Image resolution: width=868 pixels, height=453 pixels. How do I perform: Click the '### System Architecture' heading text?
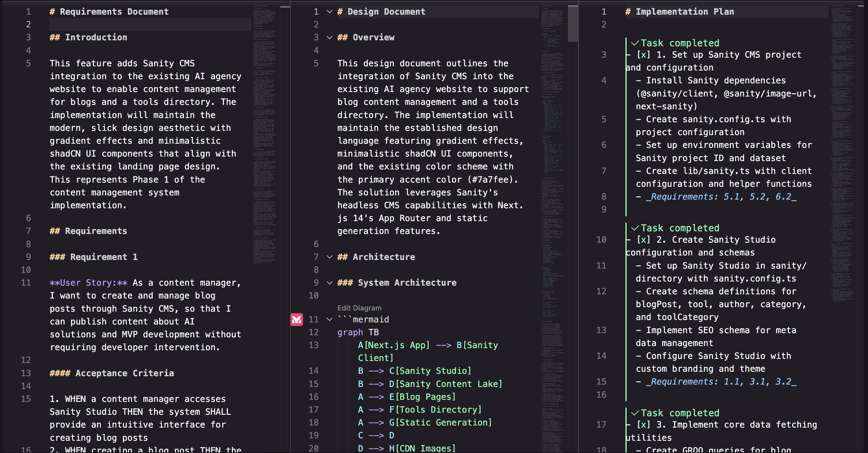tap(397, 283)
